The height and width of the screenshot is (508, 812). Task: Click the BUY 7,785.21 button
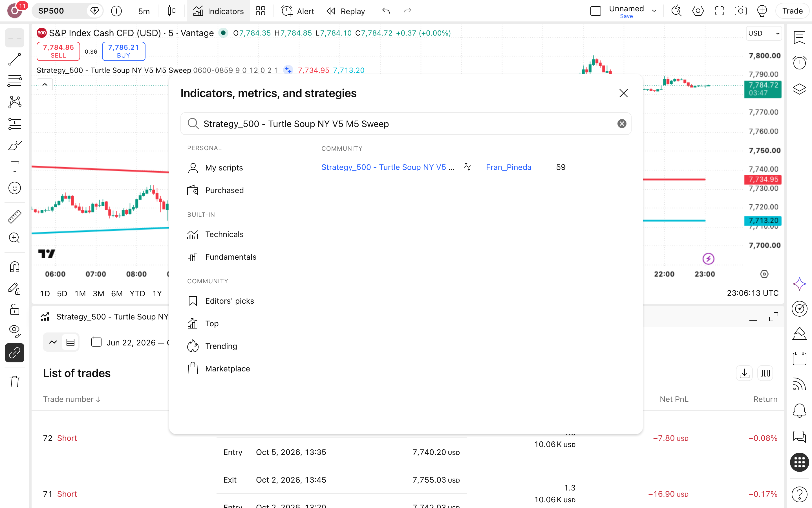tap(123, 51)
